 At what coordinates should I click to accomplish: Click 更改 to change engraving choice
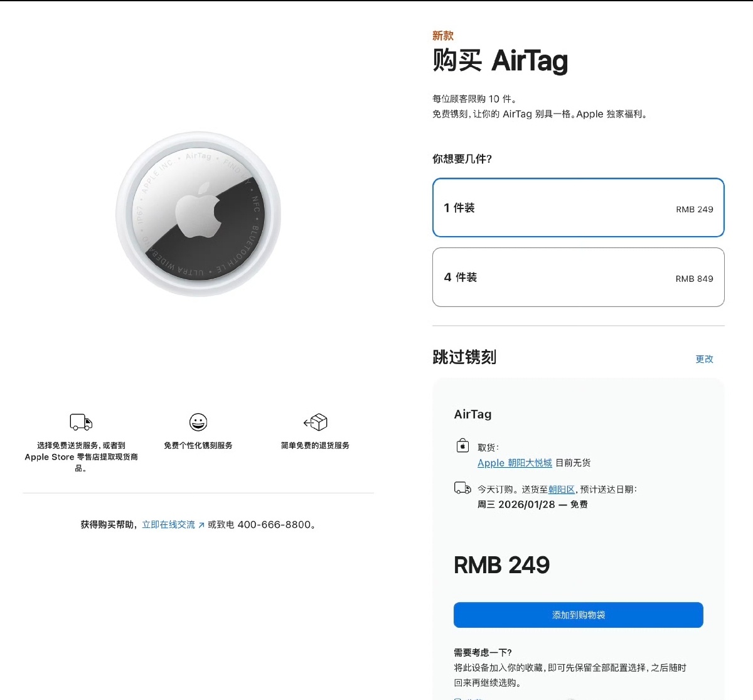[704, 359]
